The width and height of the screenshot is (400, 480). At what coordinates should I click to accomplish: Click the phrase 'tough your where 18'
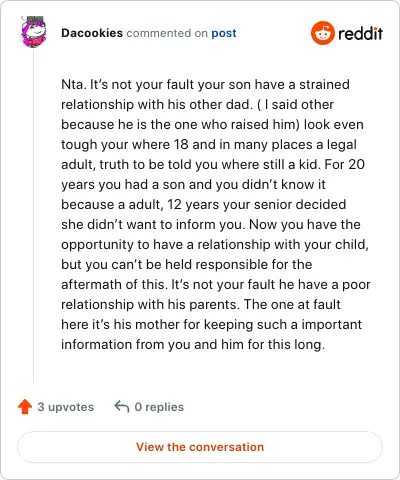(x=125, y=144)
